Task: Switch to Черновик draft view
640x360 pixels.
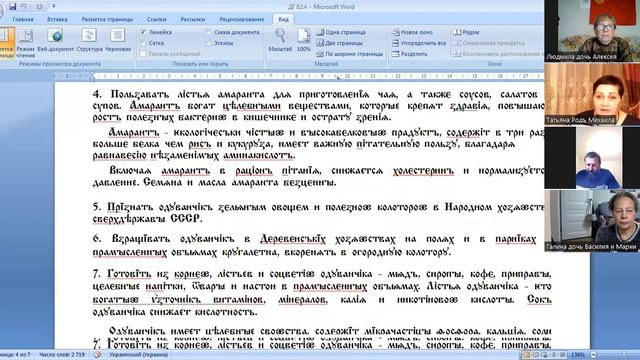Action: 118,40
